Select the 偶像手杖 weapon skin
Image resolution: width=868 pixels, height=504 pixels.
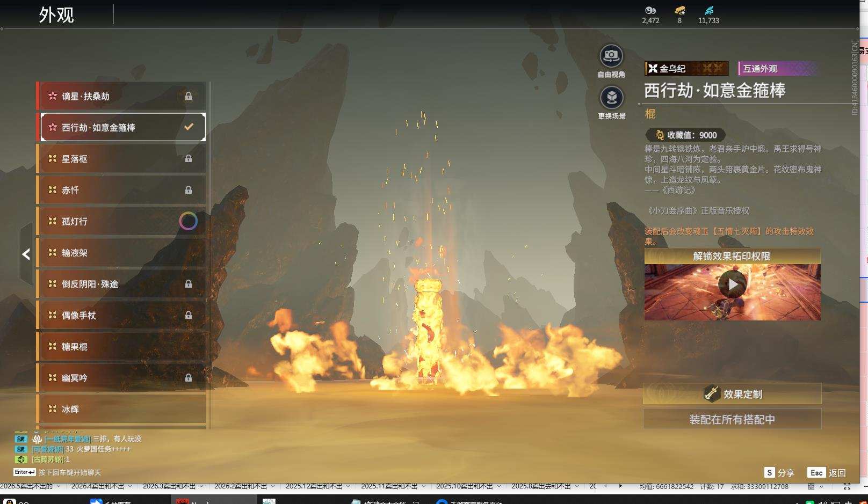(121, 315)
